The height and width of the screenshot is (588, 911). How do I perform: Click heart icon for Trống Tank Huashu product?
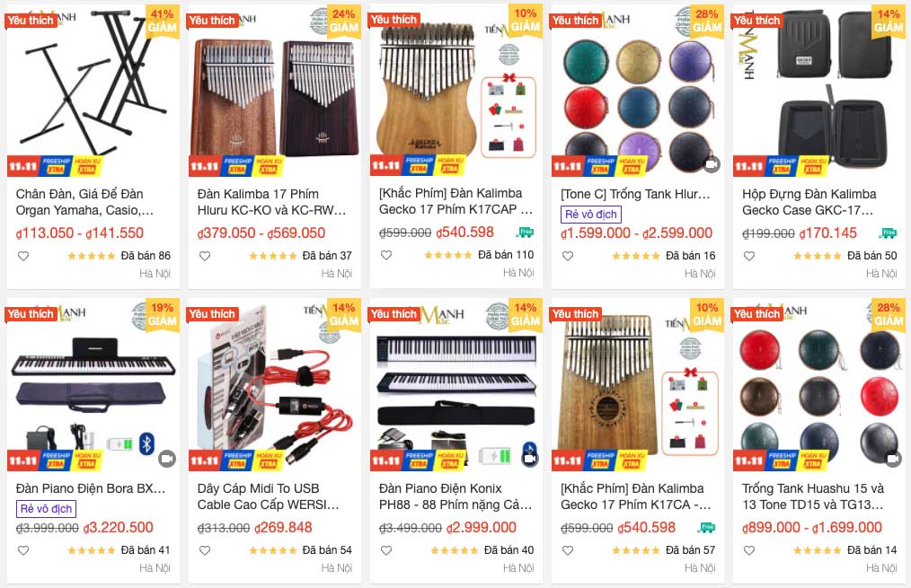749,550
